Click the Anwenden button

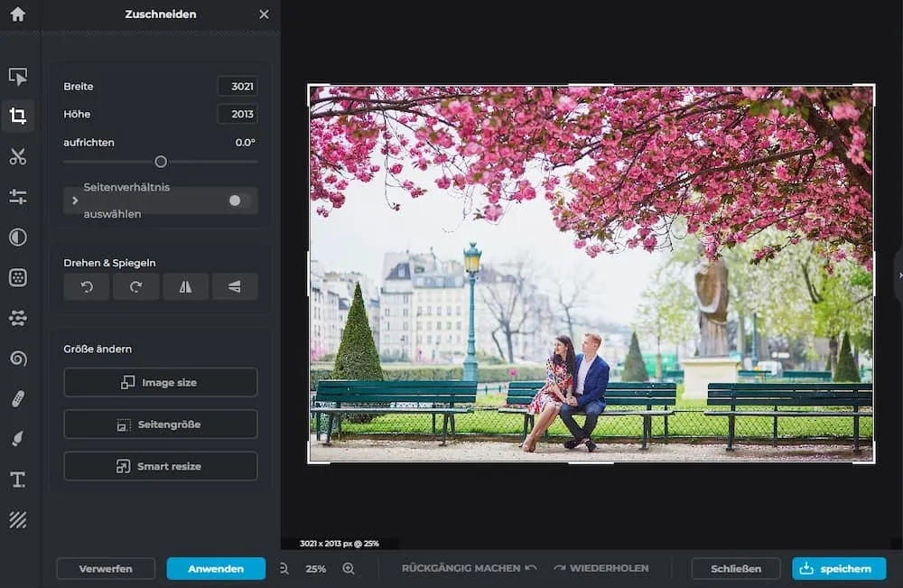click(x=216, y=568)
